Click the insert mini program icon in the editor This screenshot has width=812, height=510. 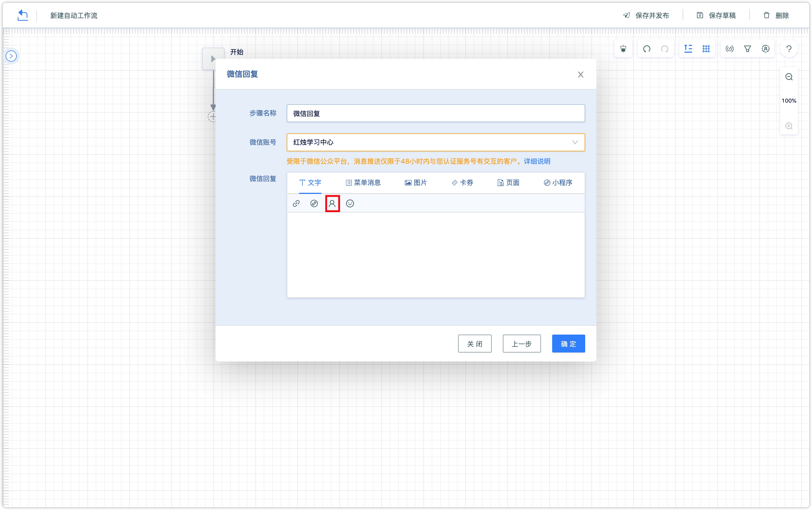[x=314, y=203]
